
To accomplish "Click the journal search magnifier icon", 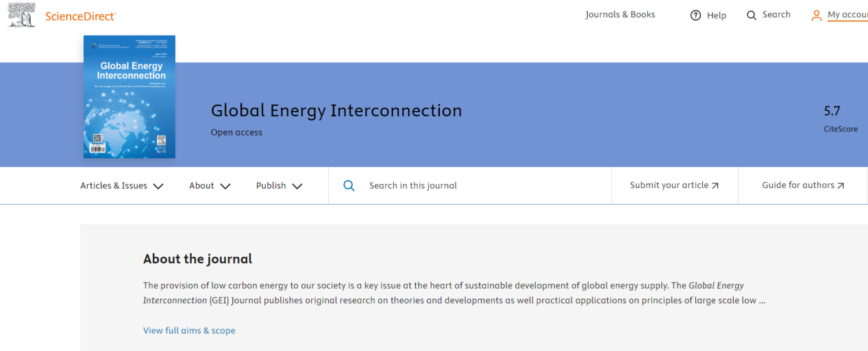I will coord(349,185).
